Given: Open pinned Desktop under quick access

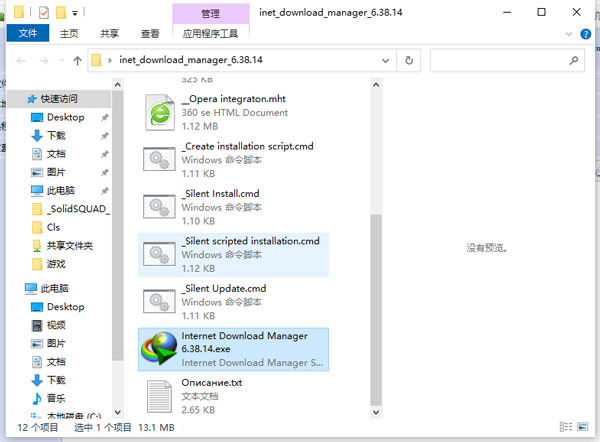Looking at the screenshot, I should tap(65, 117).
